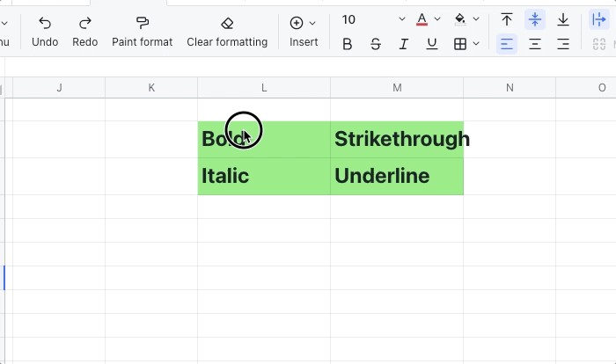
Task: Open the Insert dropdown menu
Action: 304,31
